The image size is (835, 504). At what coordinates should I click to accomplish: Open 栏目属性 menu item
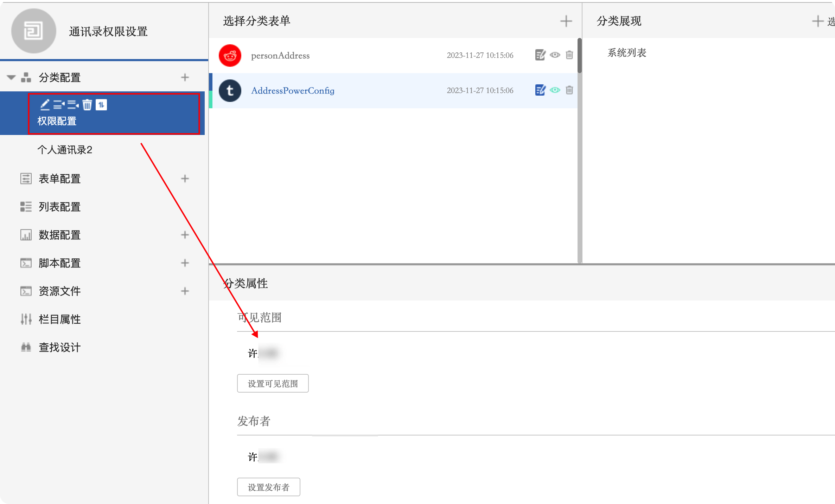tap(59, 319)
